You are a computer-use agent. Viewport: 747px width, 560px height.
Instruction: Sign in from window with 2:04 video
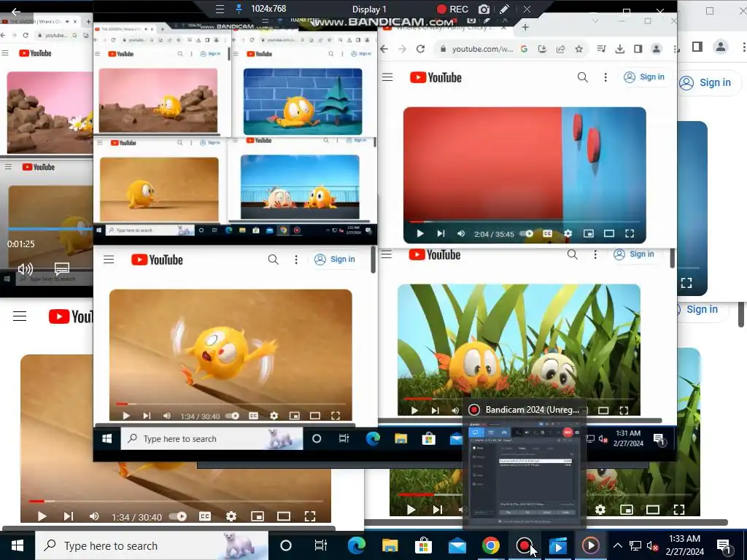point(645,77)
